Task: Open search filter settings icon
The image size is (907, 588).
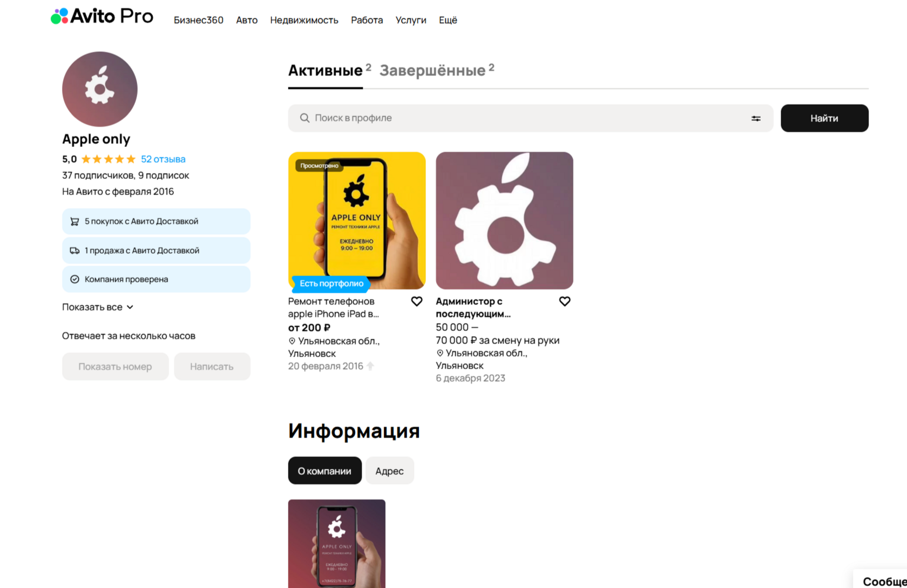Action: pyautogui.click(x=756, y=118)
